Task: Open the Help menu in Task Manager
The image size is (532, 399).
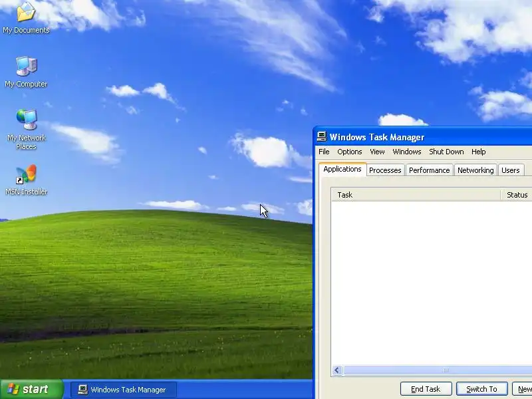Action: [x=478, y=152]
